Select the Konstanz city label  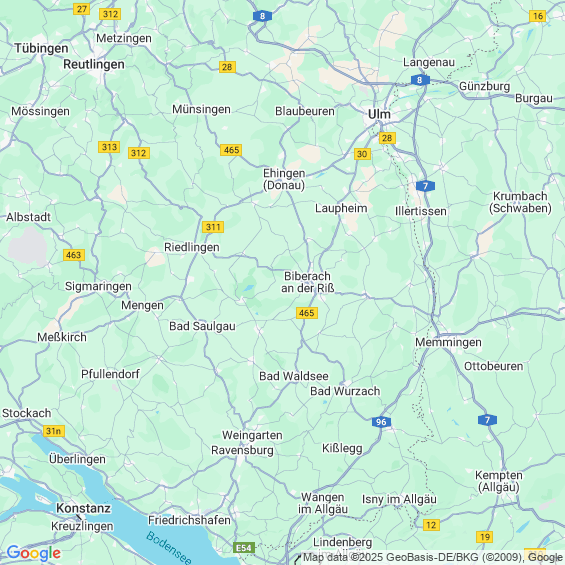(x=83, y=508)
